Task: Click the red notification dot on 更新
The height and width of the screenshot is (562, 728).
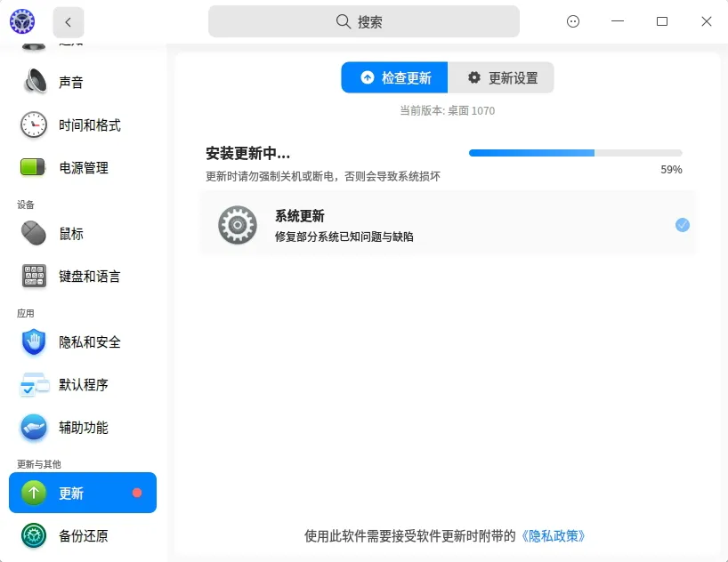Action: [x=137, y=493]
